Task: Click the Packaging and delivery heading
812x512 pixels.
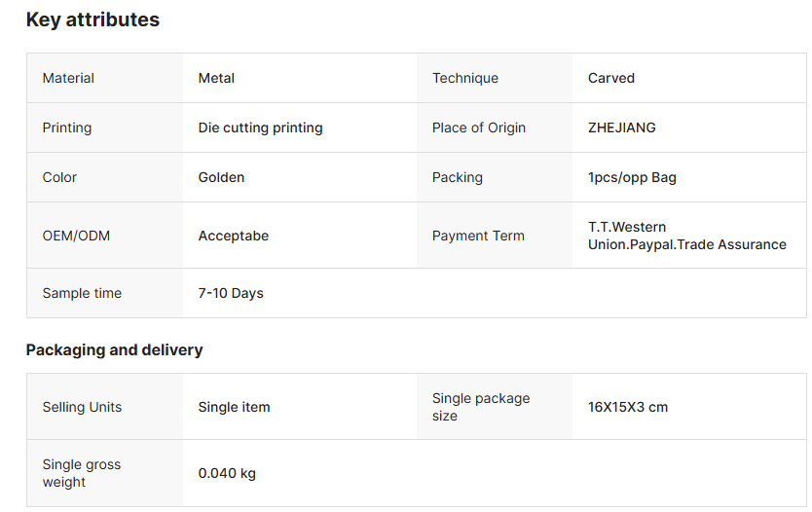Action: pyautogui.click(x=115, y=350)
